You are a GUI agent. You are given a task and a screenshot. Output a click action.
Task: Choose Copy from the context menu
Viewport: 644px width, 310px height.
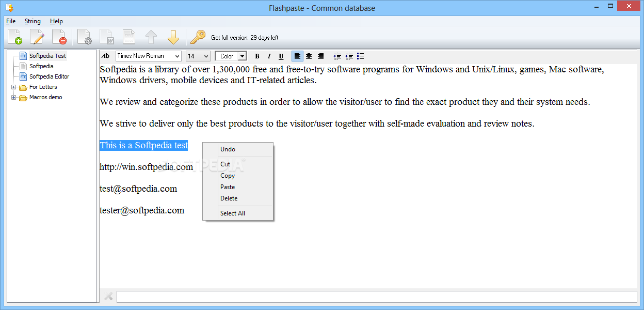click(x=238, y=176)
